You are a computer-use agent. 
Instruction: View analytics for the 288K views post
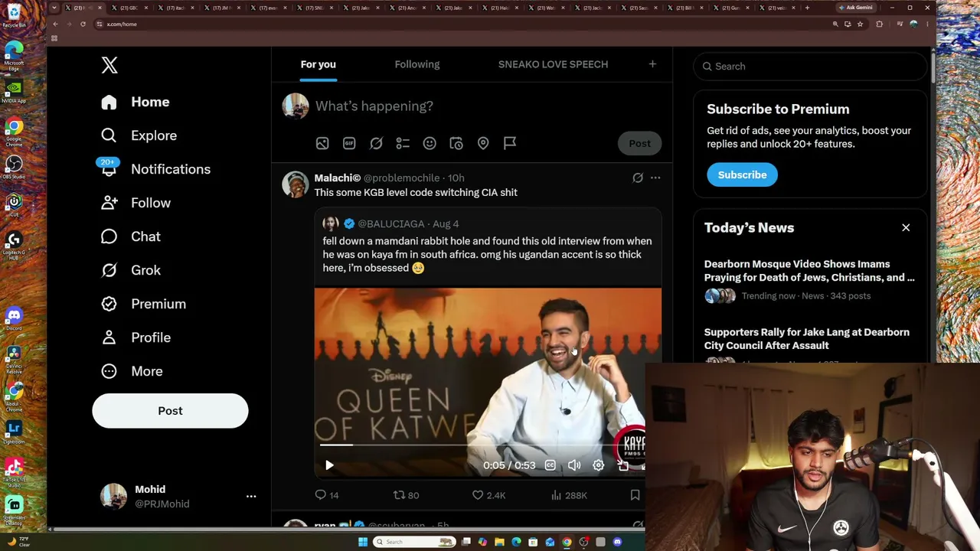[x=569, y=495]
